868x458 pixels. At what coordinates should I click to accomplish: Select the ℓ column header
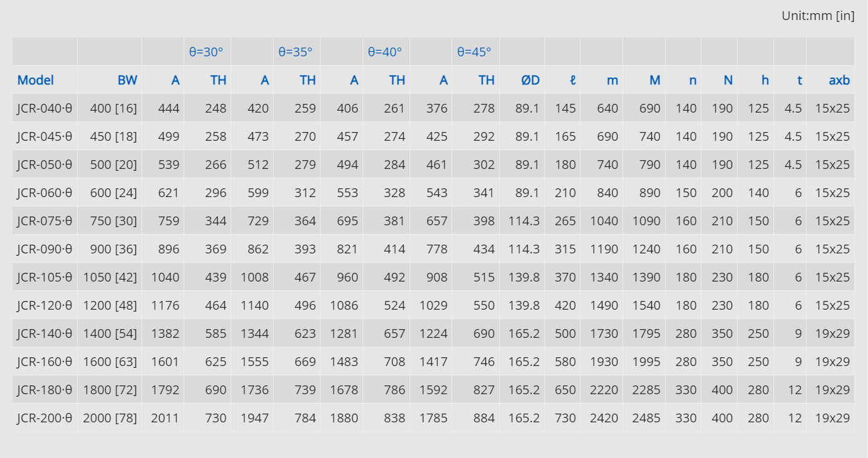(x=572, y=80)
